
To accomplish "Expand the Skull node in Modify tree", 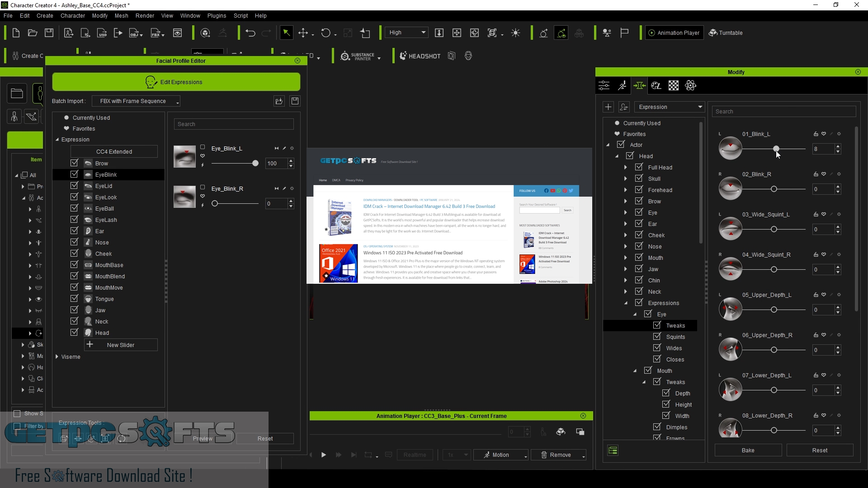I will 626,178.
